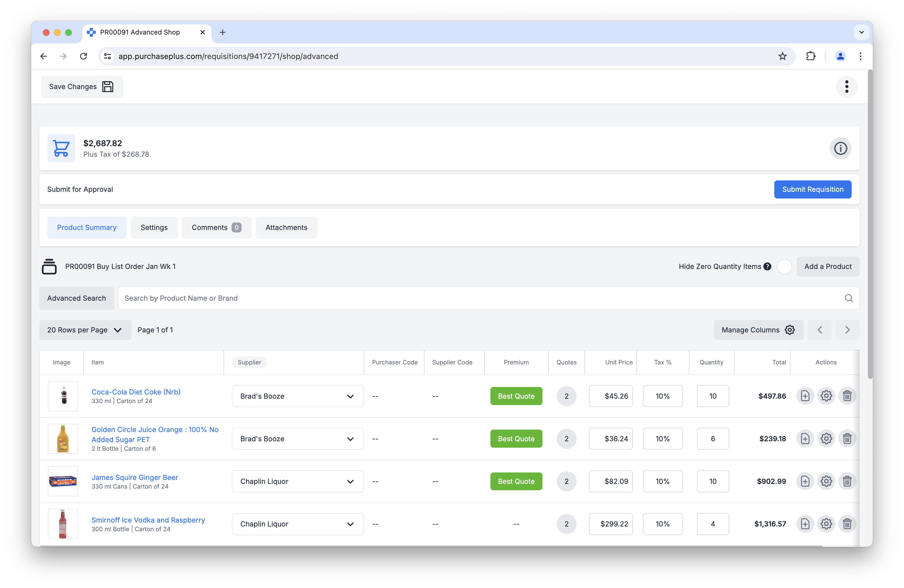The image size is (904, 588).
Task: Click the info icon beside the cart total
Action: click(x=840, y=148)
